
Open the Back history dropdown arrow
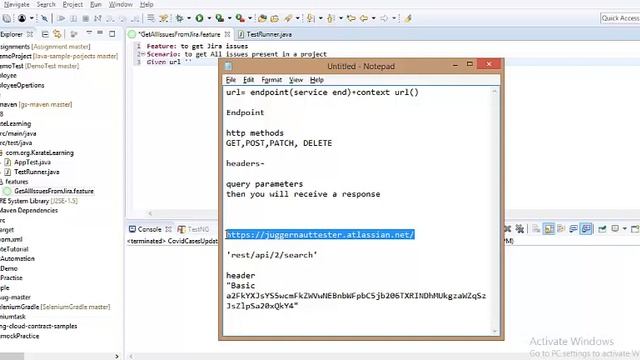coord(373,18)
